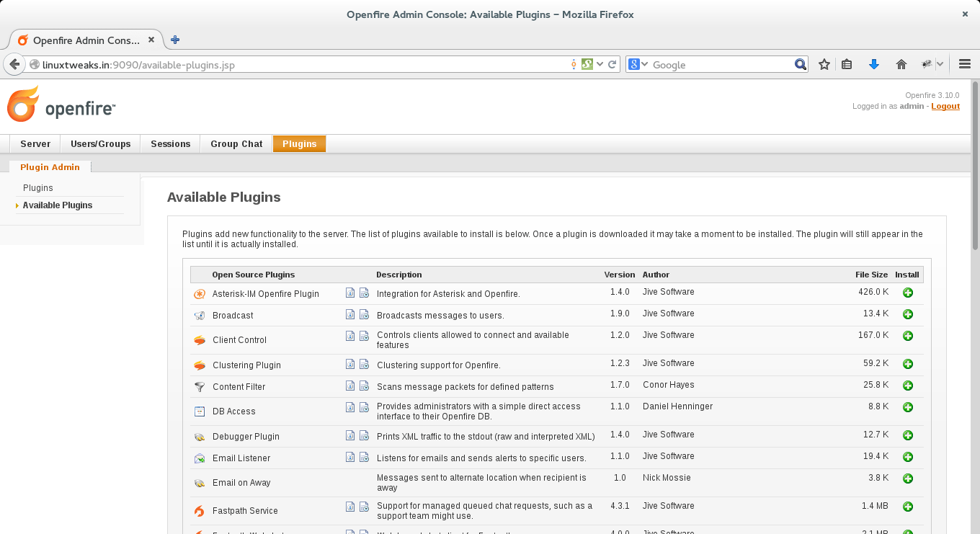The height and width of the screenshot is (534, 980).
Task: Click the search magnifier in search box
Action: coord(801,64)
